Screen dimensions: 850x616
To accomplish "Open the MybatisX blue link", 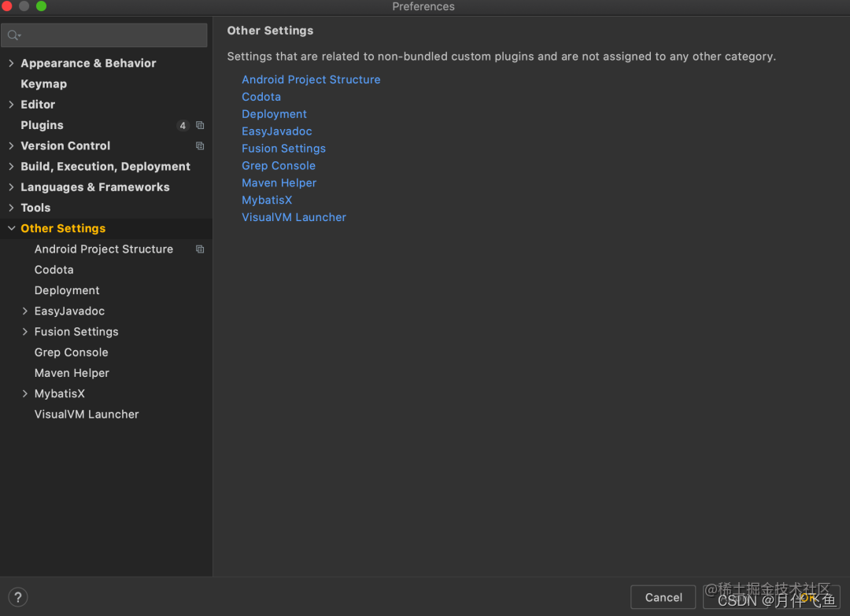I will (268, 201).
